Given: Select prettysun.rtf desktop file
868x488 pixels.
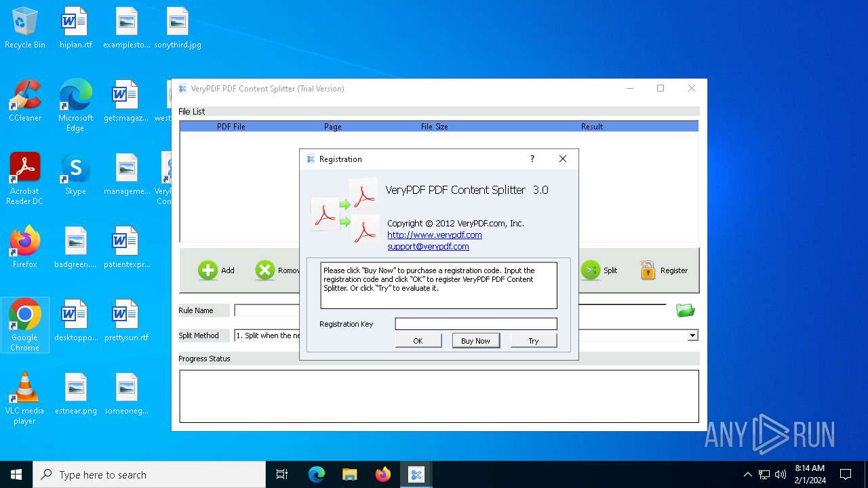Looking at the screenshot, I should pyautogui.click(x=126, y=321).
